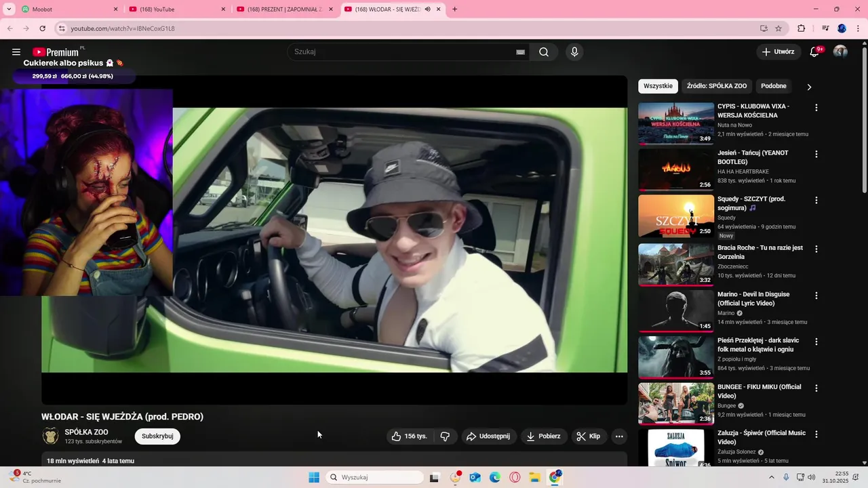868x488 pixels.
Task: Click the youtube.com address bar URL
Action: tap(123, 28)
